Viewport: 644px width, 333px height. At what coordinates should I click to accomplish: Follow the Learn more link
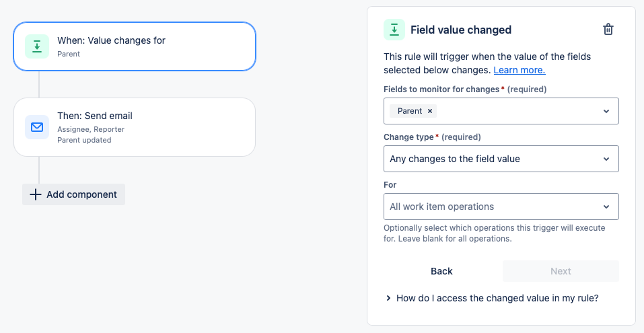point(519,70)
